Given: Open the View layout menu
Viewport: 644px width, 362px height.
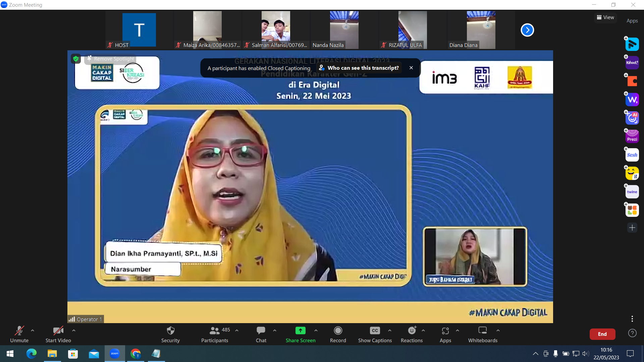Looking at the screenshot, I should pos(605,17).
